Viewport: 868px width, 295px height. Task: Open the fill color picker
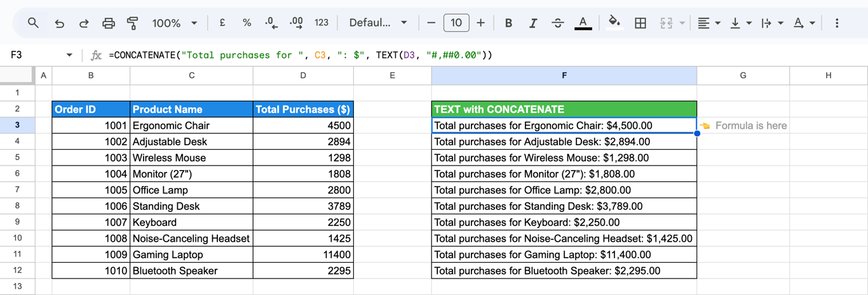click(614, 23)
